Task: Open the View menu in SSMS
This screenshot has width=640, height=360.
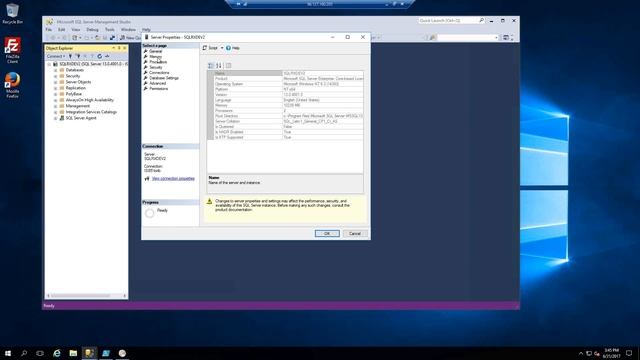Action: coord(76,30)
